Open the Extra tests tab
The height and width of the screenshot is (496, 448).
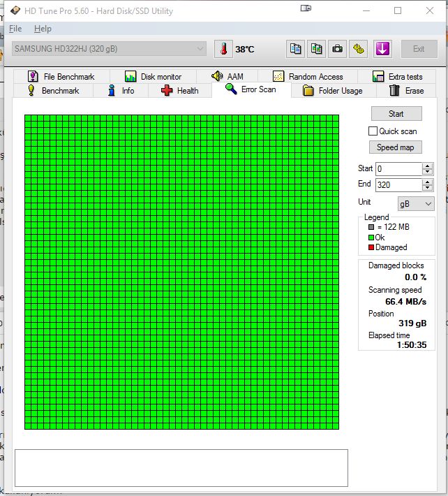[397, 77]
